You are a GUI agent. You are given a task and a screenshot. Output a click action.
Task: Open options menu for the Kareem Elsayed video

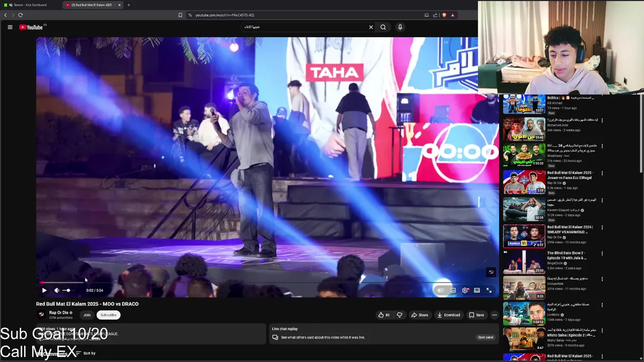coord(602,201)
